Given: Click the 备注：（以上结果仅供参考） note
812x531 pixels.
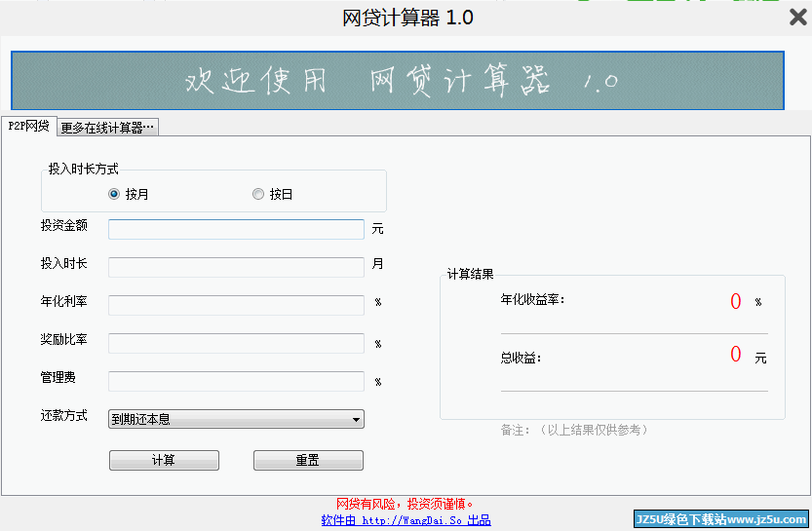Looking at the screenshot, I should [x=574, y=430].
